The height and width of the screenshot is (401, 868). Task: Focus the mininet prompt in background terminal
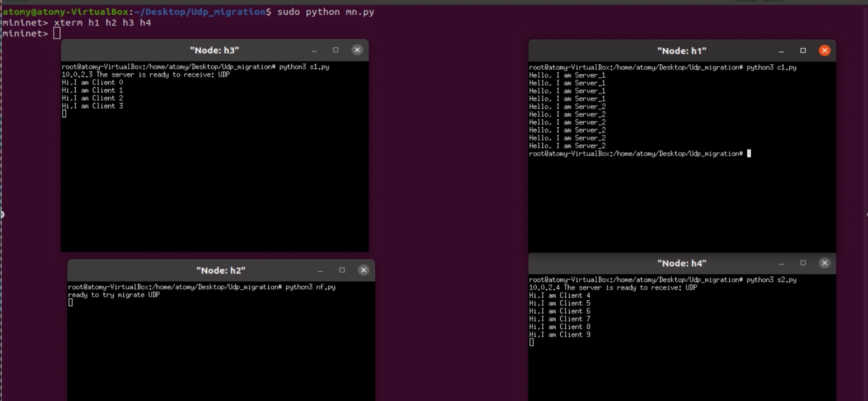57,33
